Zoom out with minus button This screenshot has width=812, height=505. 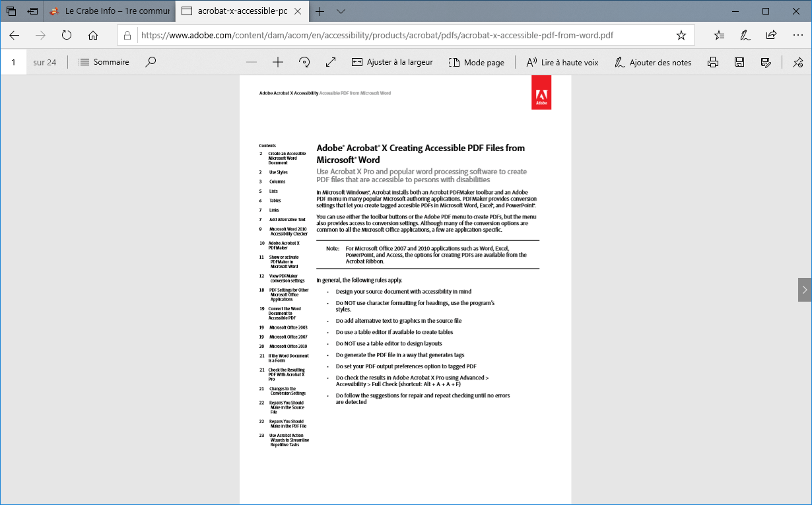pos(251,62)
